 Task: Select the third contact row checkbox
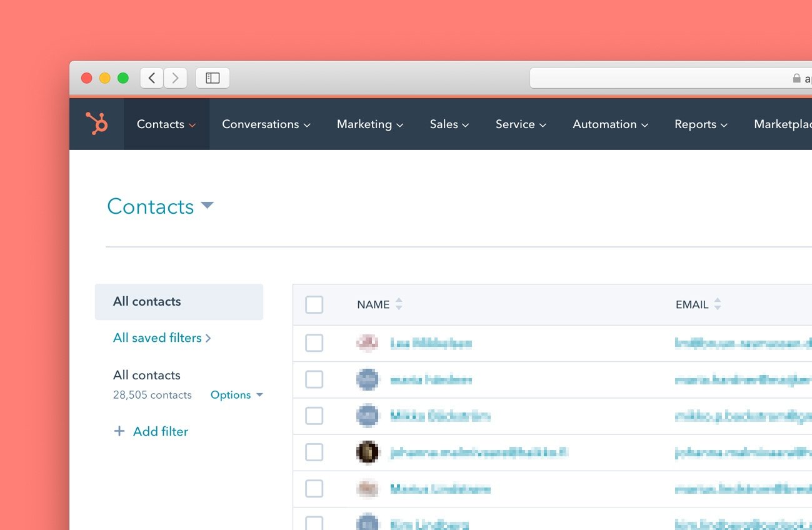[x=314, y=416]
